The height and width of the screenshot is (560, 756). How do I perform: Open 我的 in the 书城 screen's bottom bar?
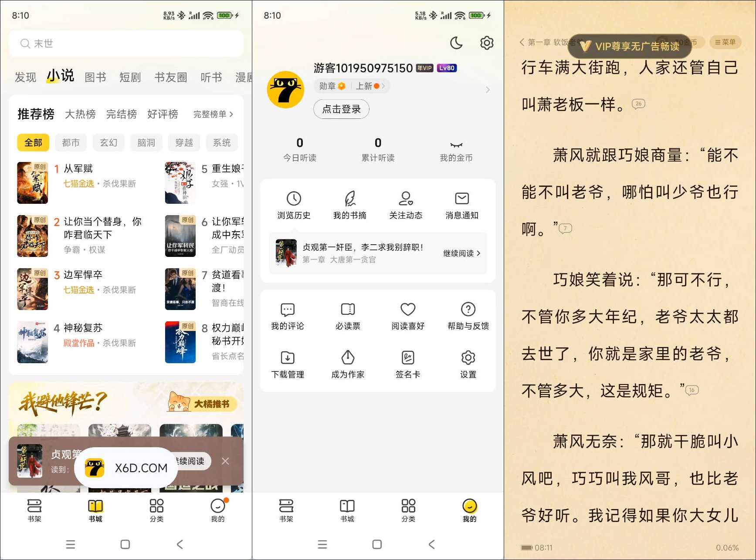pyautogui.click(x=218, y=510)
